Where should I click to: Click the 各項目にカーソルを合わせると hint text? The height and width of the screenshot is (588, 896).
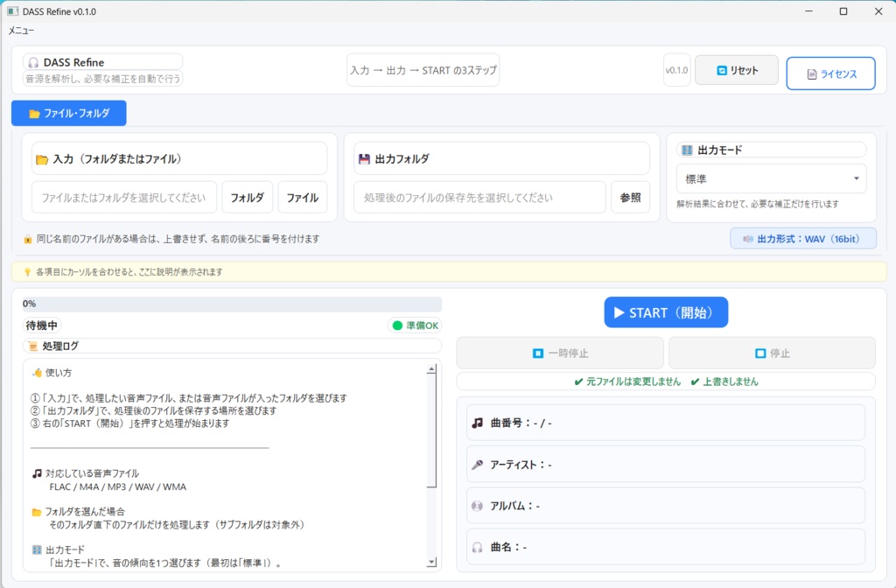click(x=129, y=272)
